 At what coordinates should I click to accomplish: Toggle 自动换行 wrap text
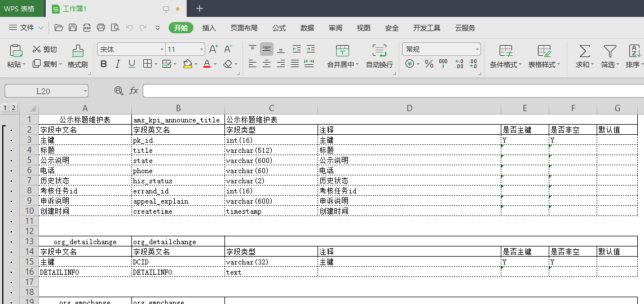click(380, 57)
